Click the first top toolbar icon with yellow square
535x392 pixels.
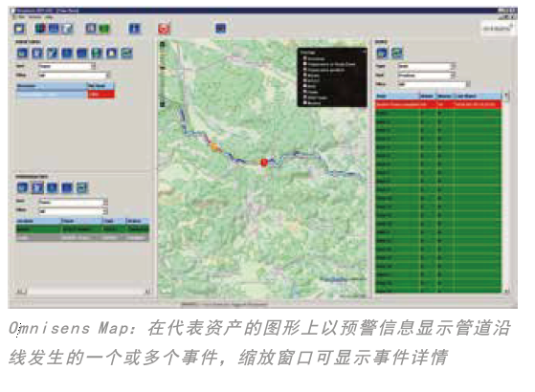tap(19, 29)
